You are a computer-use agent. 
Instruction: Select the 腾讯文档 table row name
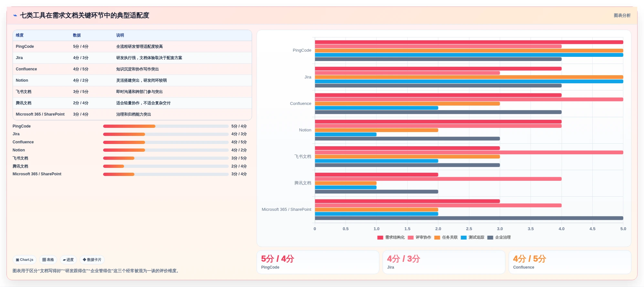click(x=24, y=103)
